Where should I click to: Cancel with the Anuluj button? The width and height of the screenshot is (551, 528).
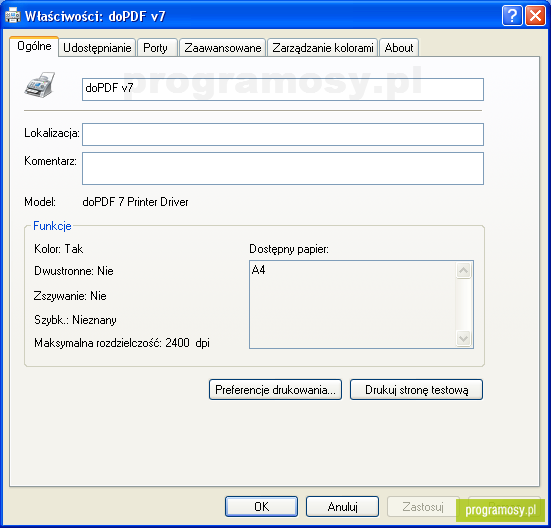342,507
